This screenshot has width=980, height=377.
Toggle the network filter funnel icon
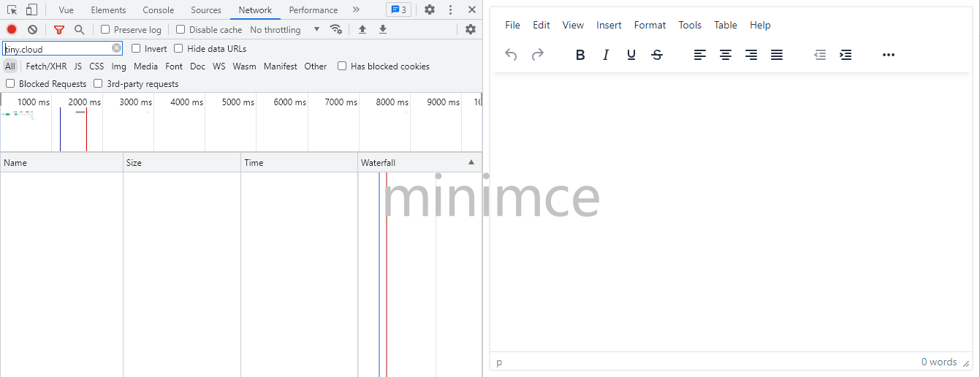click(59, 29)
